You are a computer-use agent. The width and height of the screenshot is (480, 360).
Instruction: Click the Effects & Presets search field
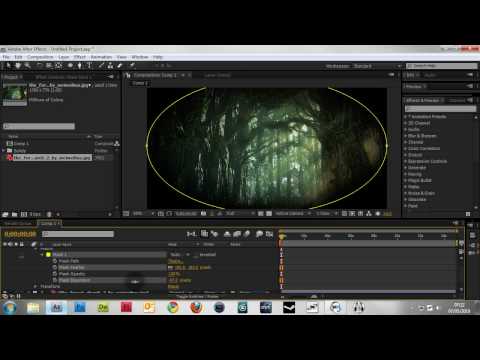[x=440, y=109]
